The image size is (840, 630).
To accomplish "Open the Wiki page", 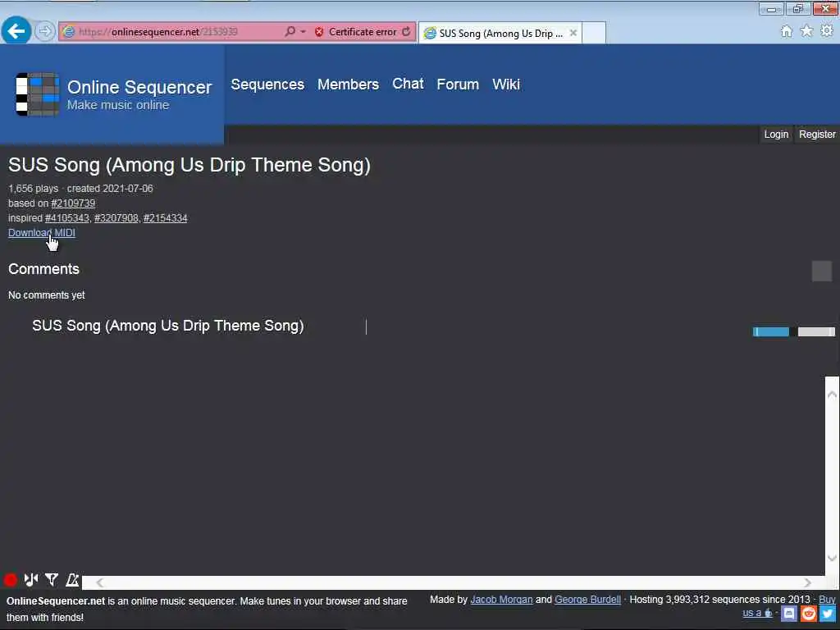I will (506, 84).
